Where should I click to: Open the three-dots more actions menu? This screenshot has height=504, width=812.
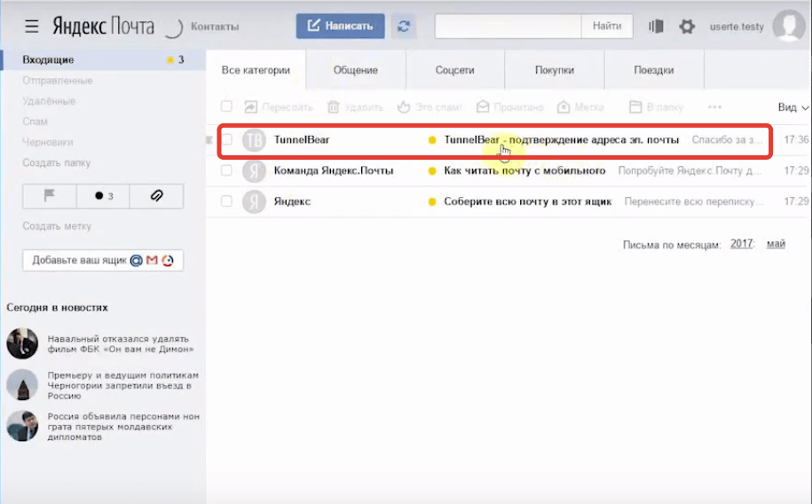[714, 106]
